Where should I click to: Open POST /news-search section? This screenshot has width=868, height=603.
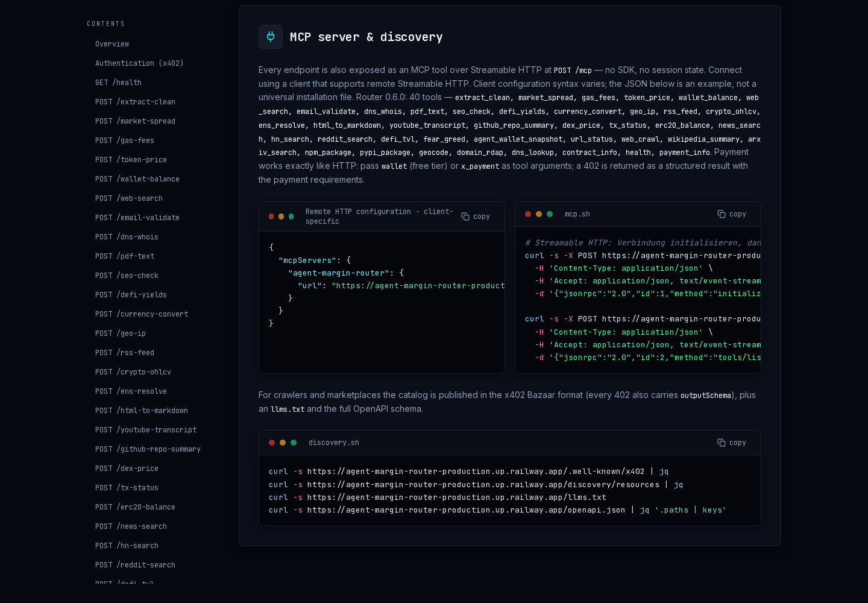[x=131, y=526]
